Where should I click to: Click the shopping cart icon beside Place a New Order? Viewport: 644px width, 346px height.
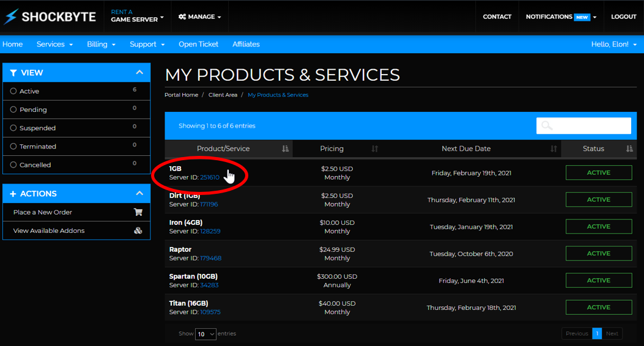pos(138,212)
